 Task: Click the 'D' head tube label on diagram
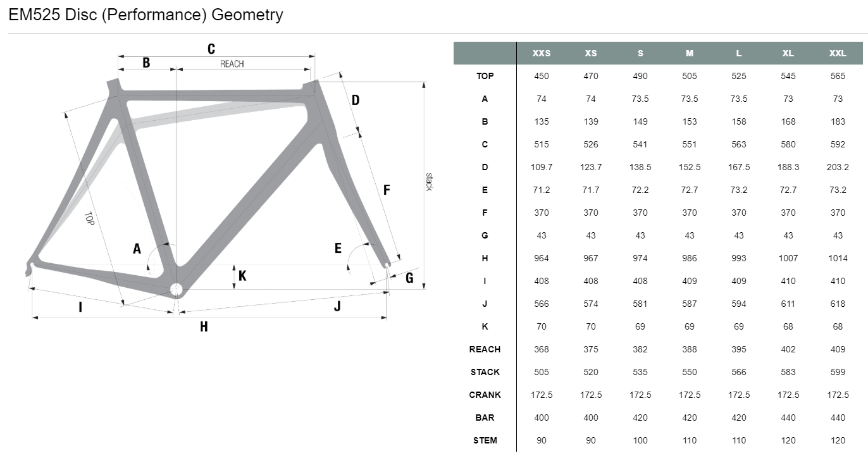click(356, 100)
